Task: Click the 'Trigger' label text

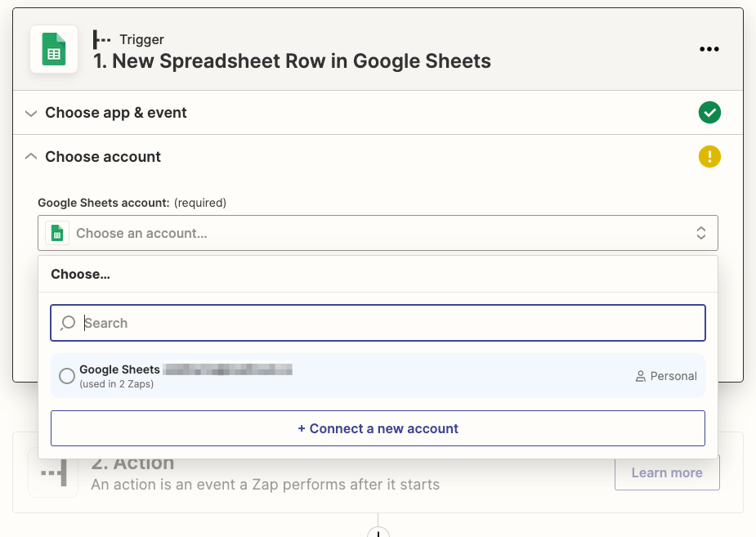Action: point(141,39)
